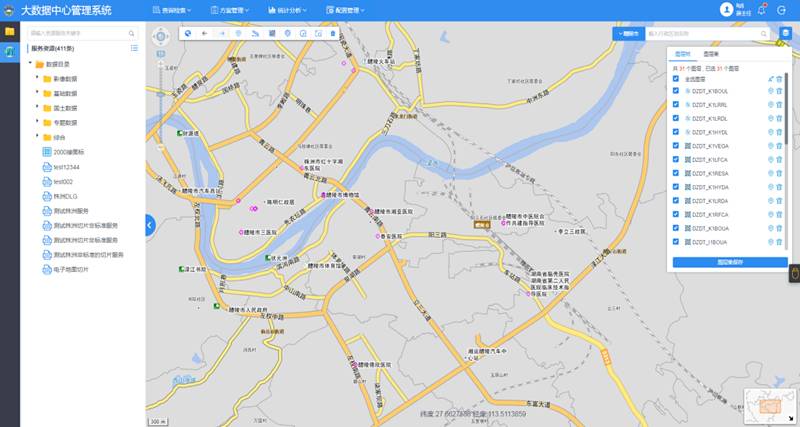Open the notification bell

tap(762, 10)
